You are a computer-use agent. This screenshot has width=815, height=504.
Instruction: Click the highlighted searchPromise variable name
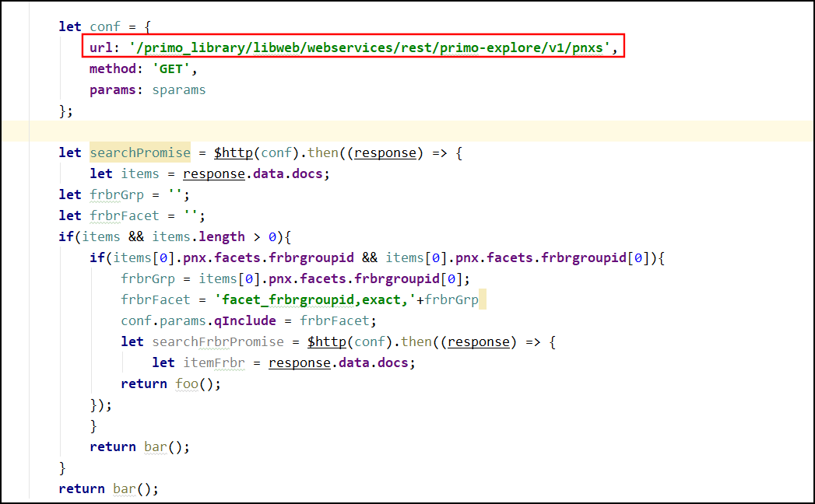coord(140,152)
